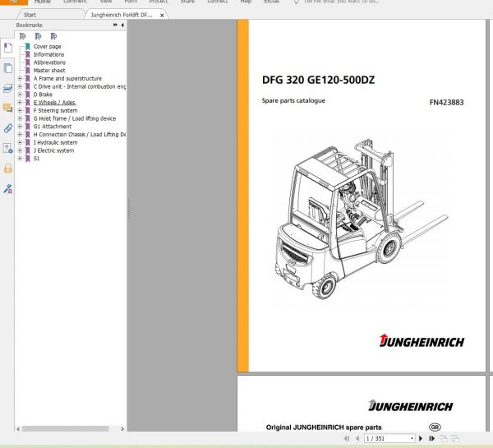Open the page number dropdown arrow
This screenshot has width=493, height=448.
[412, 438]
